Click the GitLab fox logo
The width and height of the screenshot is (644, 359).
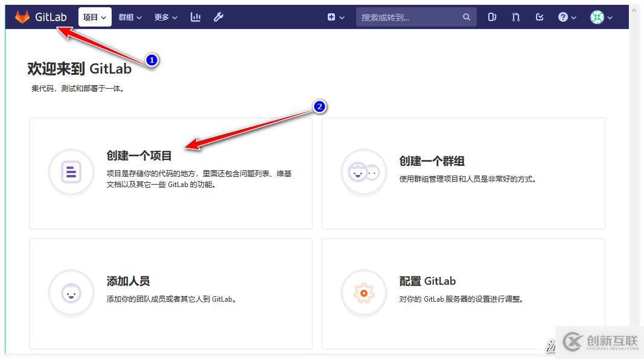(22, 17)
